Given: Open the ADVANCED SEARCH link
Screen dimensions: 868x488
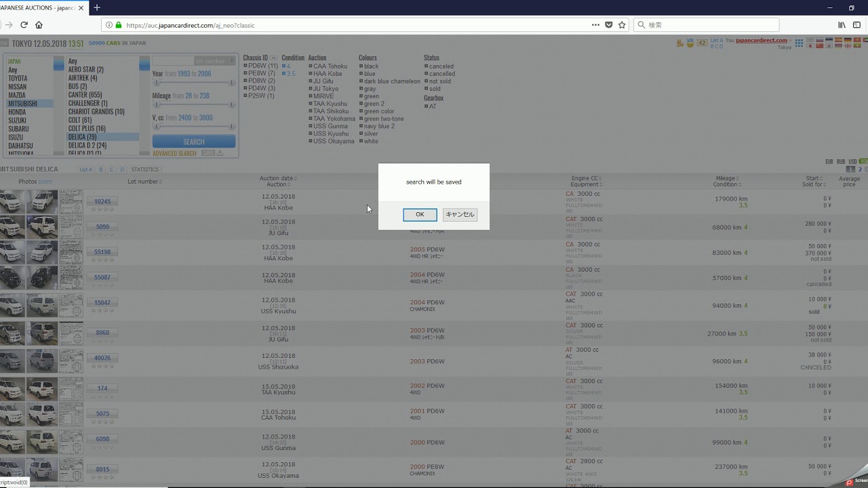Looking at the screenshot, I should click(x=174, y=153).
